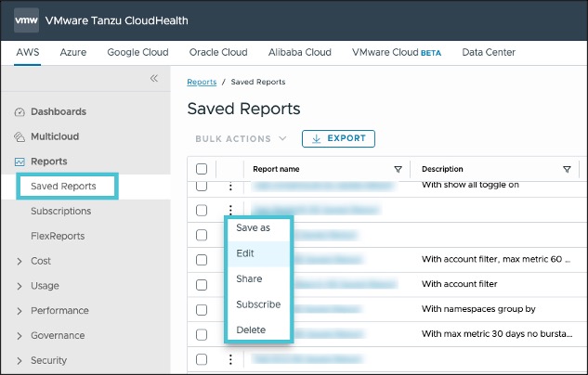Click the Dashboards gauge icon
This screenshot has height=375, width=588.
20,112
